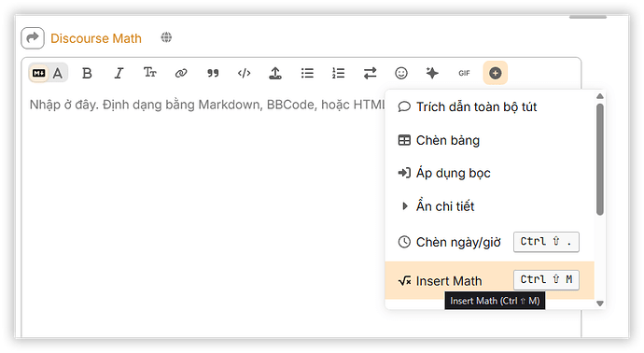Open the Discourse Math topic link
The width and height of the screenshot is (644, 353).
pos(96,38)
